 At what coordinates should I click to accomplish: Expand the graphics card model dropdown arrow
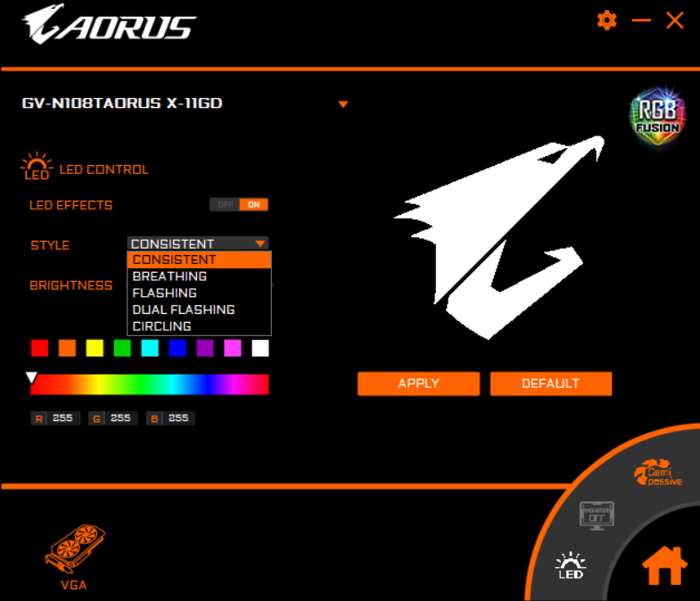pos(342,104)
